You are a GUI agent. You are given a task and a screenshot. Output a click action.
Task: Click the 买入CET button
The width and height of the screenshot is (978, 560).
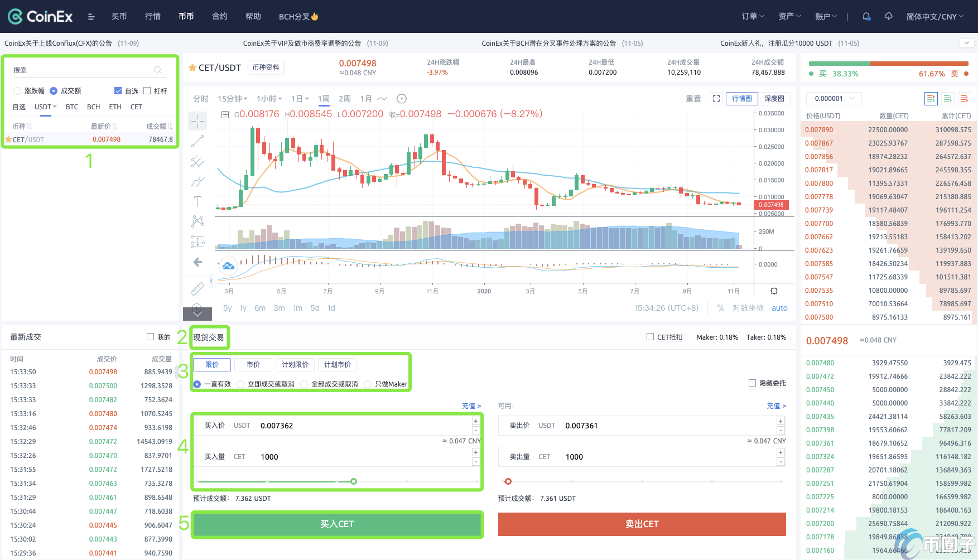point(337,524)
